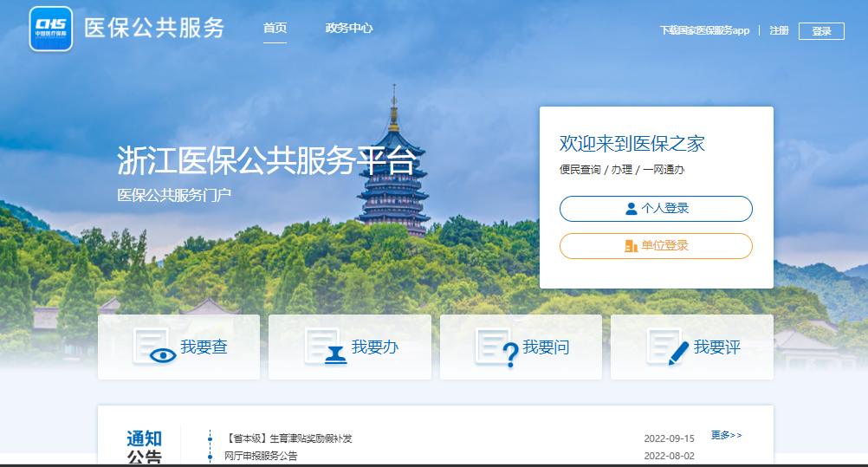The width and height of the screenshot is (868, 467).
Task: Expand notices via 更多>> link
Action: (726, 435)
